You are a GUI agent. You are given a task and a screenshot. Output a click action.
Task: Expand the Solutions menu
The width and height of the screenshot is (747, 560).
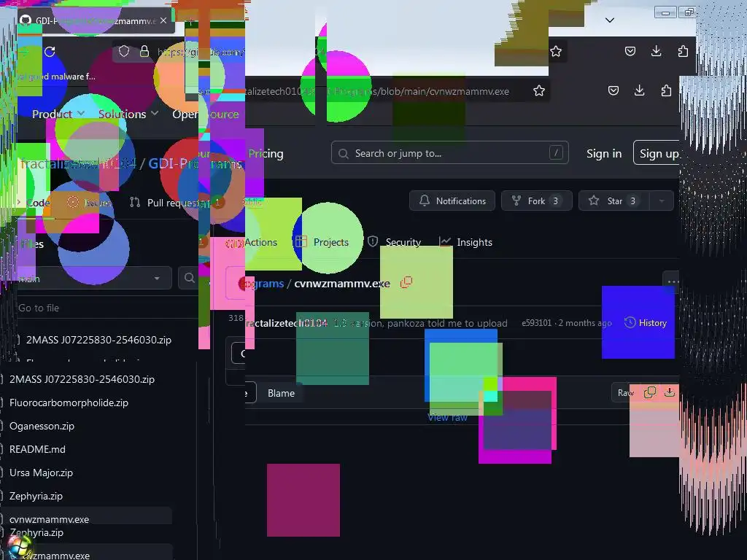coord(128,114)
